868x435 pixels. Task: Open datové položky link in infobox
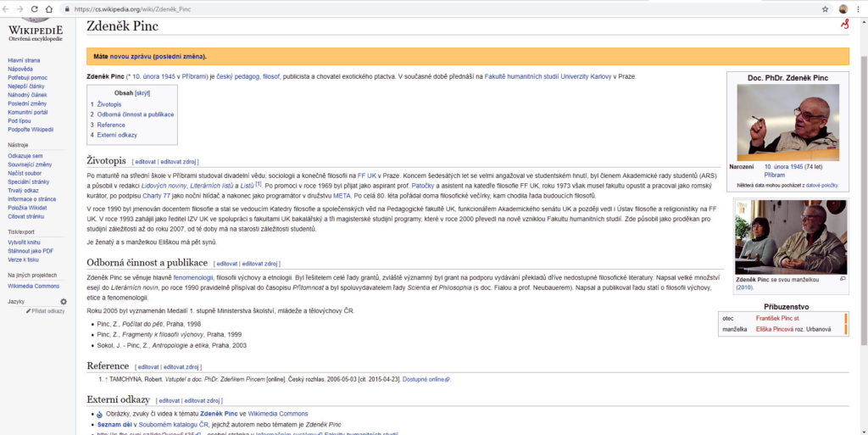[821, 186]
